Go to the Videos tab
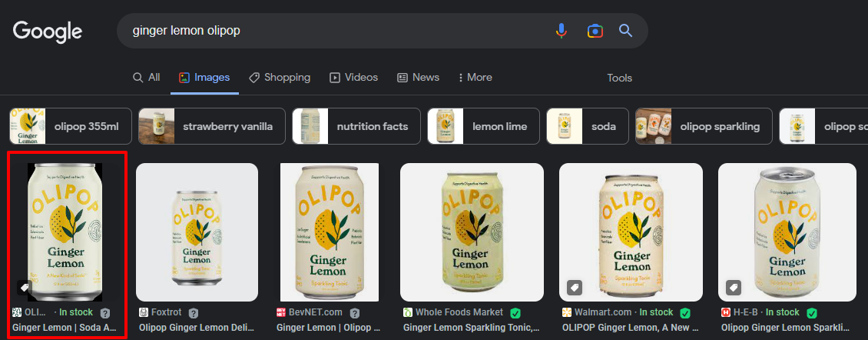This screenshot has height=340, width=868. pos(354,78)
